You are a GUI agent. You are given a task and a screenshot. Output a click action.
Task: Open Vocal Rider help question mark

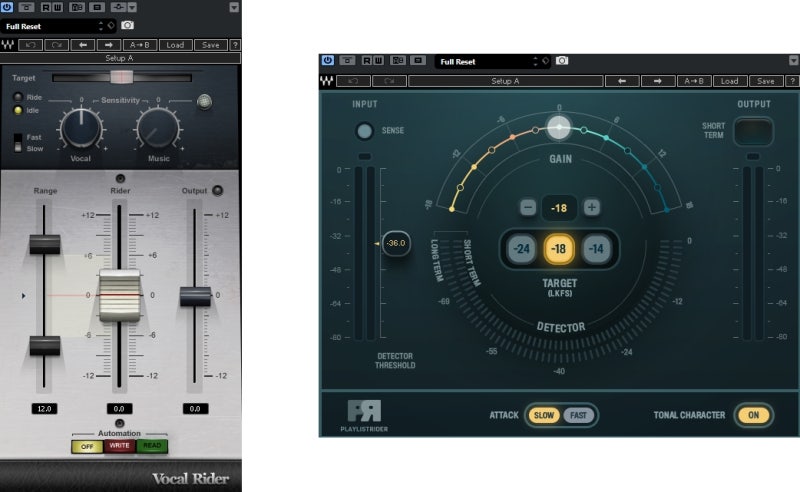click(x=235, y=45)
